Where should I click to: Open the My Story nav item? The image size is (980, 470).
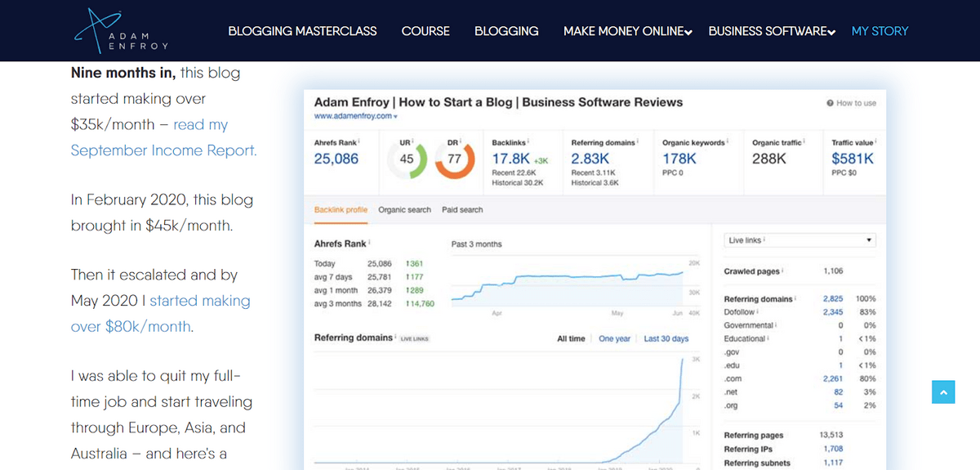(880, 31)
